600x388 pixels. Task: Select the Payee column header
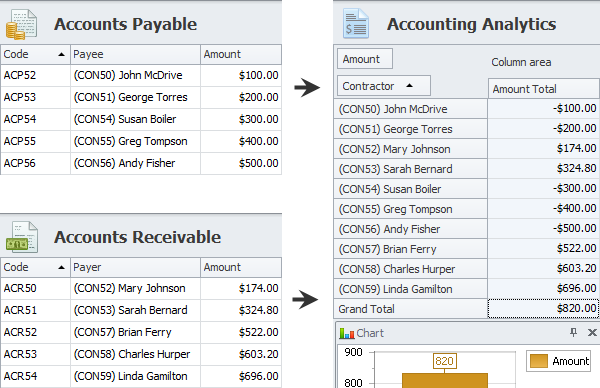tap(135, 54)
